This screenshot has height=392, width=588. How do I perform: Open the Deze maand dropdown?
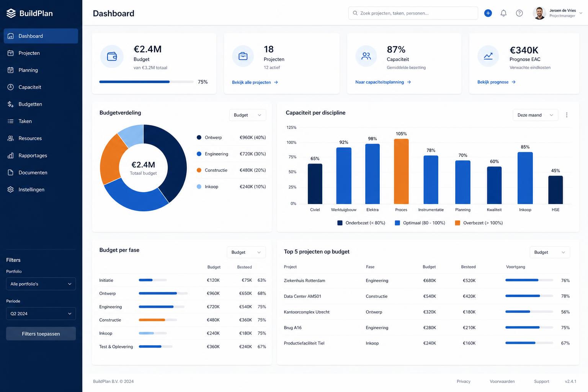tap(535, 115)
